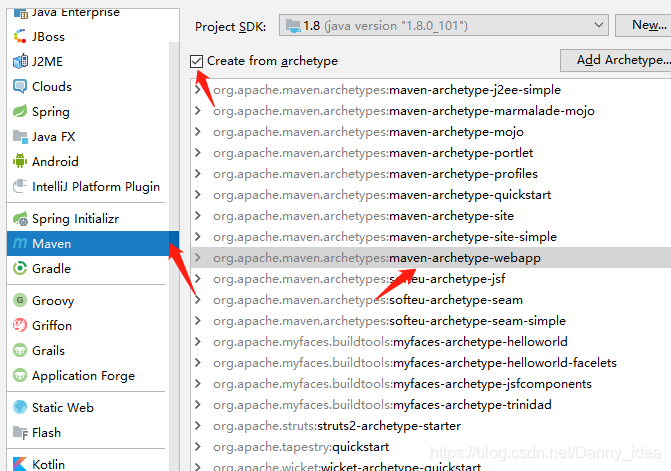671x471 pixels.
Task: Expand myfaces-archetype-jsfcomponents chevron
Action: (x=198, y=383)
